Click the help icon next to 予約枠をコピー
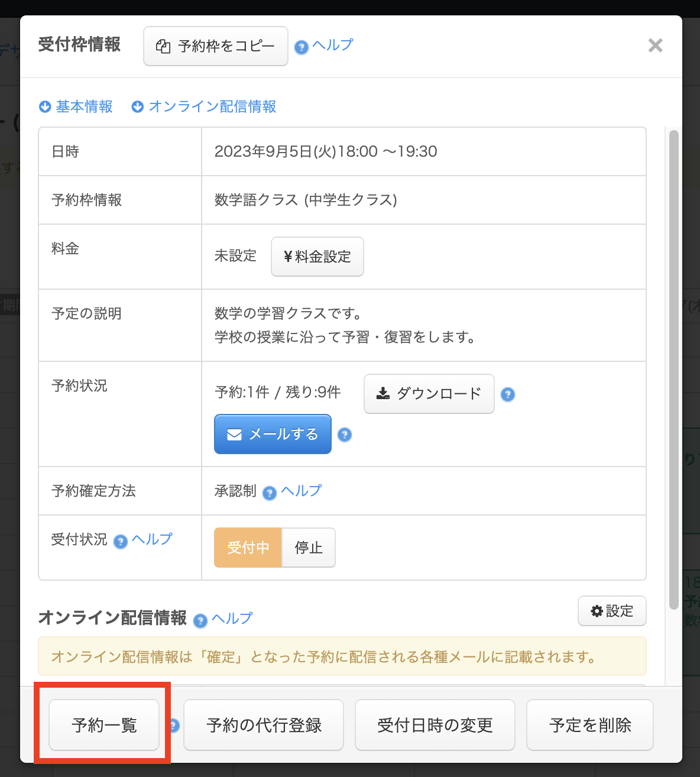Image resolution: width=700 pixels, height=777 pixels. point(301,47)
